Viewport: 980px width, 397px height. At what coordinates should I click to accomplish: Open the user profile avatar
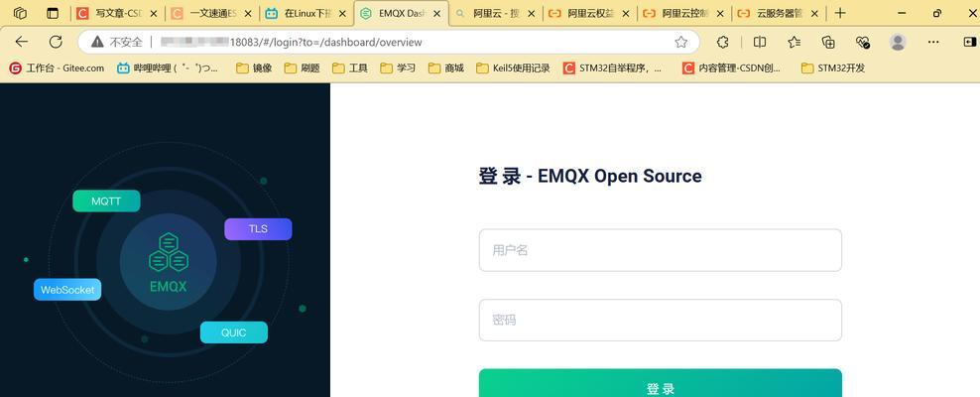tap(898, 42)
